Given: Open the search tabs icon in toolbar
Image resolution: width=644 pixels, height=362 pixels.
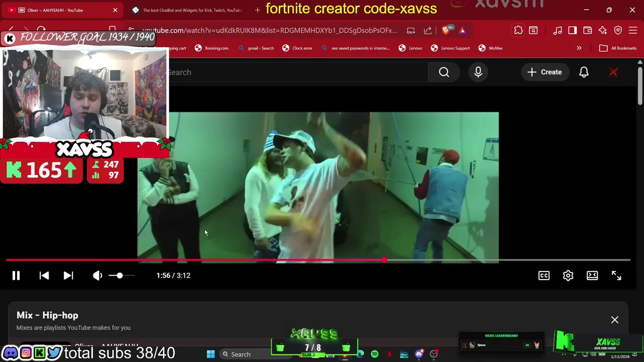Looking at the screenshot, I should 533,31.
